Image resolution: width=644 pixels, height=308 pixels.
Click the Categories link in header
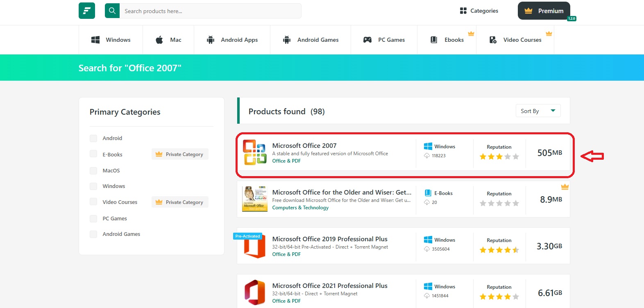click(479, 11)
